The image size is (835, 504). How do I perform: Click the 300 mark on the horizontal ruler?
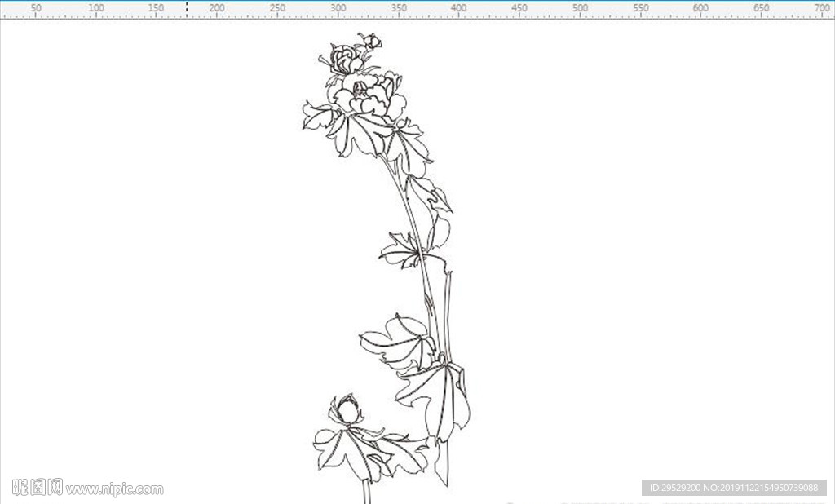click(338, 8)
